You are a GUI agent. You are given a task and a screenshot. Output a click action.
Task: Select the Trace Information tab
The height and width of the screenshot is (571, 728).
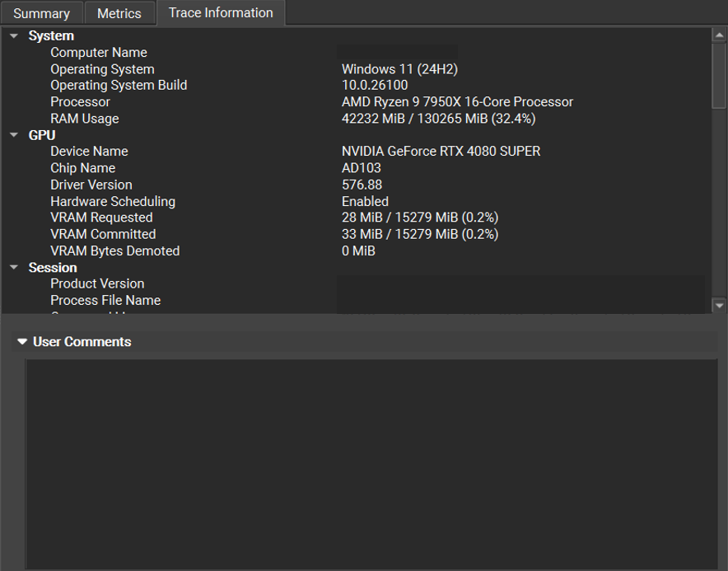pyautogui.click(x=220, y=12)
